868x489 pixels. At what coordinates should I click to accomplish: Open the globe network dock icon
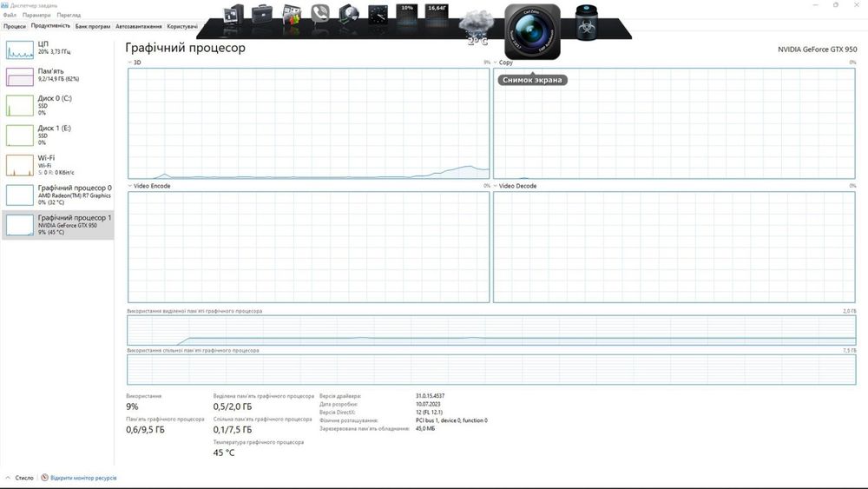point(349,15)
